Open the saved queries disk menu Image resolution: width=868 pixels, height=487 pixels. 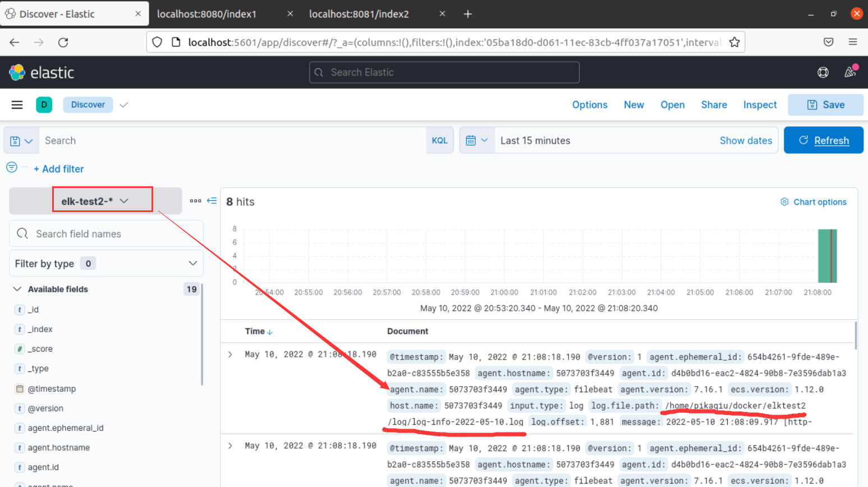[21, 141]
